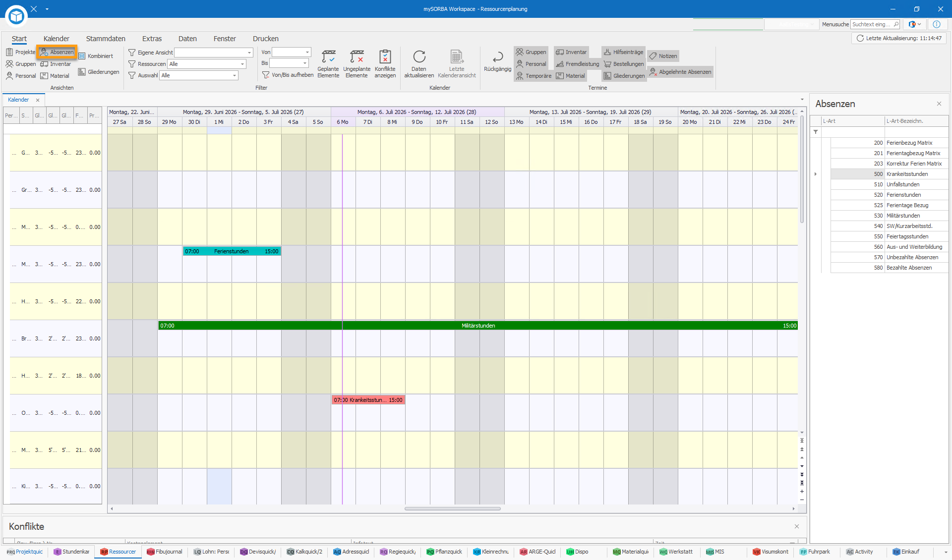Toggle Inventar in Termine group
The height and width of the screenshot is (560, 952).
[x=571, y=52]
